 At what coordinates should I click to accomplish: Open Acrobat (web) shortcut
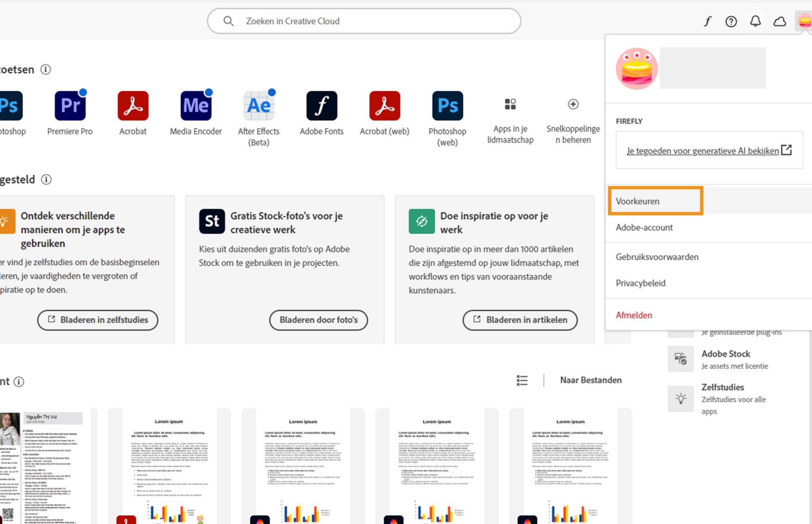[x=384, y=106]
